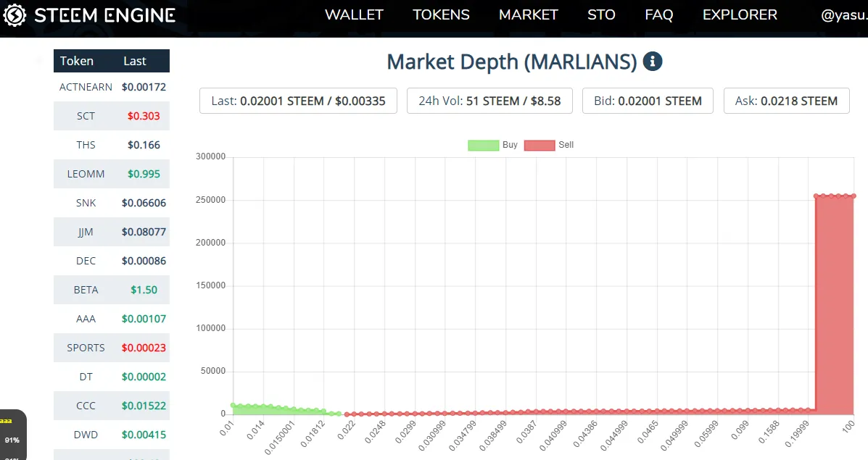Click the Steem Engine logo icon
Image resolution: width=868 pixels, height=460 pixels.
(x=15, y=15)
